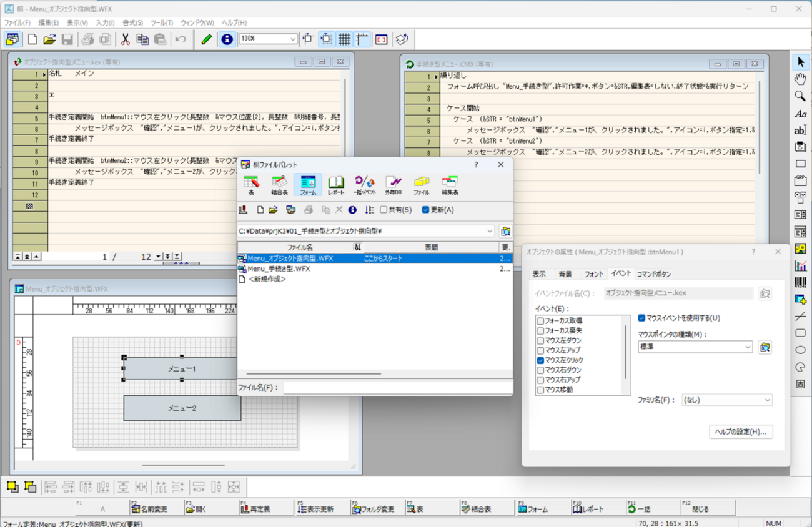Select the ellipse drawing tool

800,350
